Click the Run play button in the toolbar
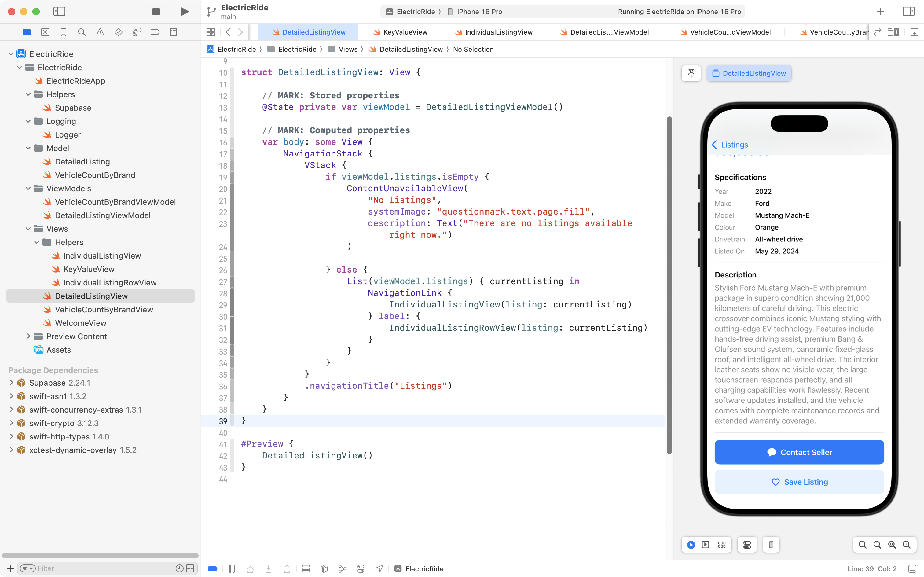Screen dimensions: 924x577 (184, 11)
